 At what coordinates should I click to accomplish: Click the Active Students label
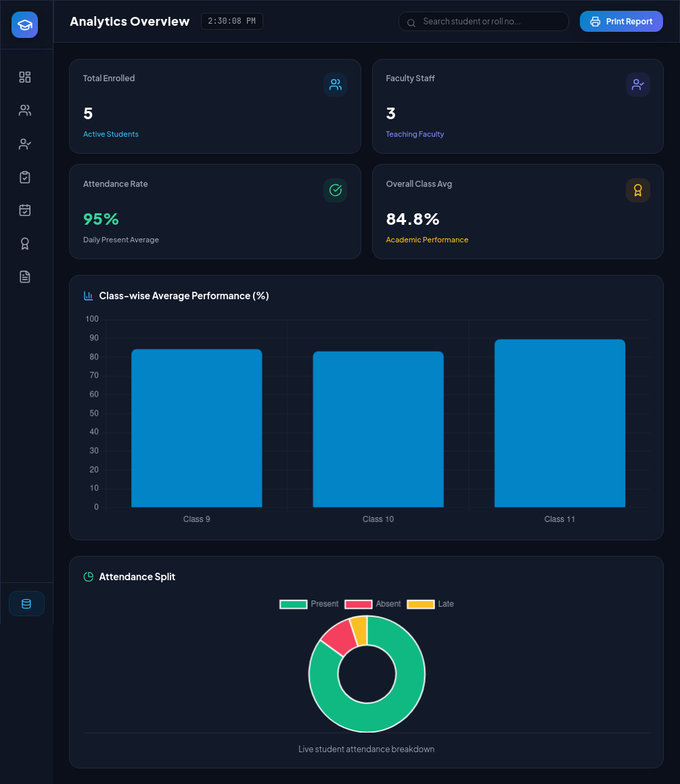111,134
